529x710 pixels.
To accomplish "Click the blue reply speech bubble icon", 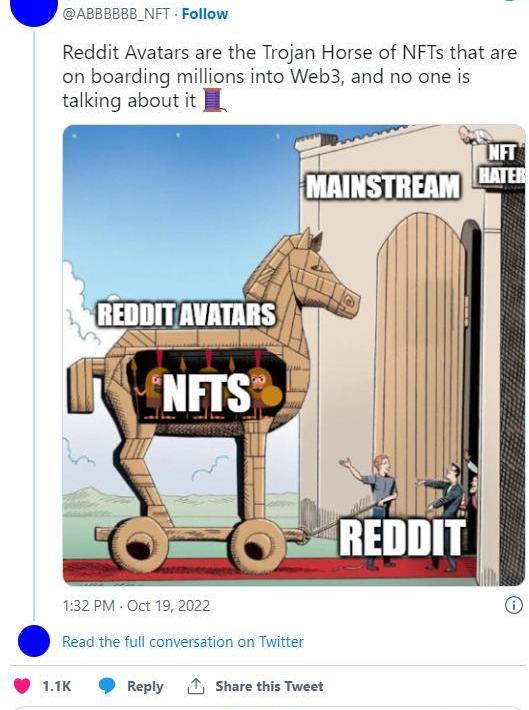I will click(107, 686).
